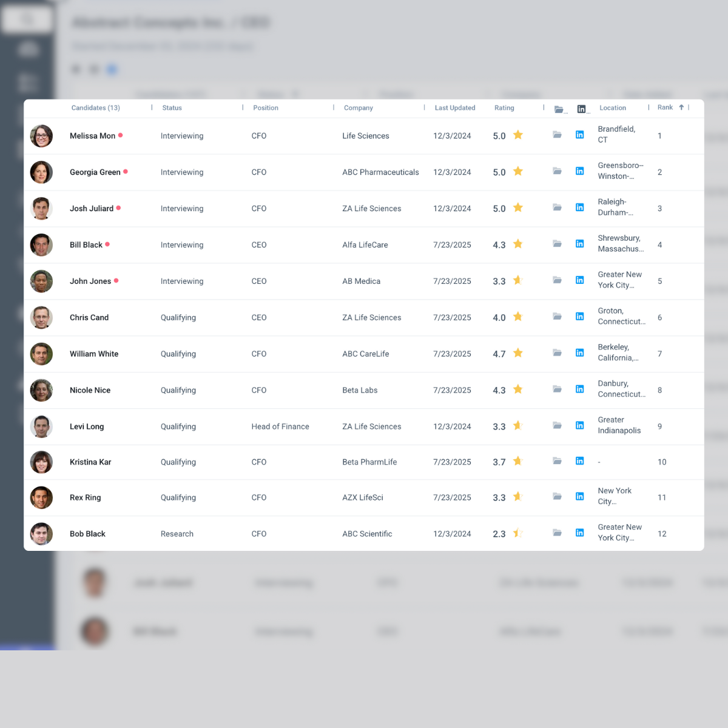This screenshot has width=728, height=728.
Task: Open LinkedIn profile of Nicole Nice
Action: [580, 389]
